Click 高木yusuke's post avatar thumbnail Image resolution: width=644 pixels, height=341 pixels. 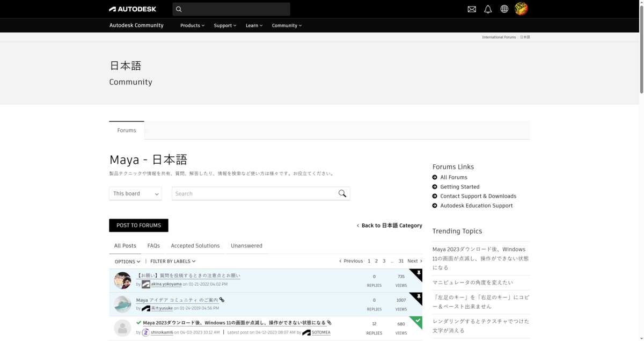pos(122,304)
